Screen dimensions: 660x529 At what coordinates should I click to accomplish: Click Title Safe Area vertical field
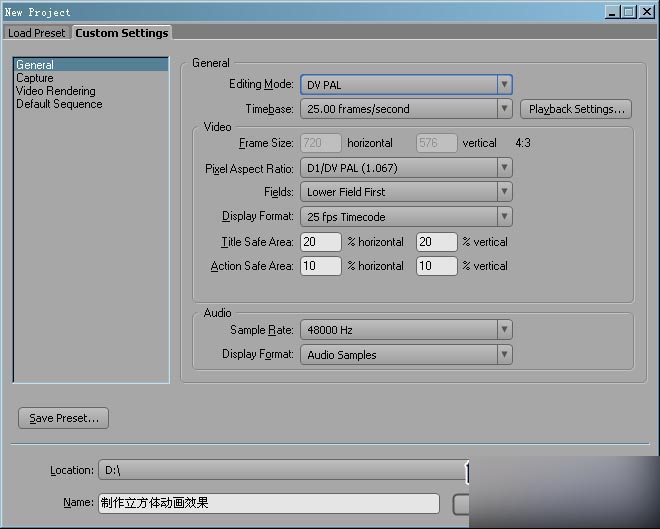(436, 242)
